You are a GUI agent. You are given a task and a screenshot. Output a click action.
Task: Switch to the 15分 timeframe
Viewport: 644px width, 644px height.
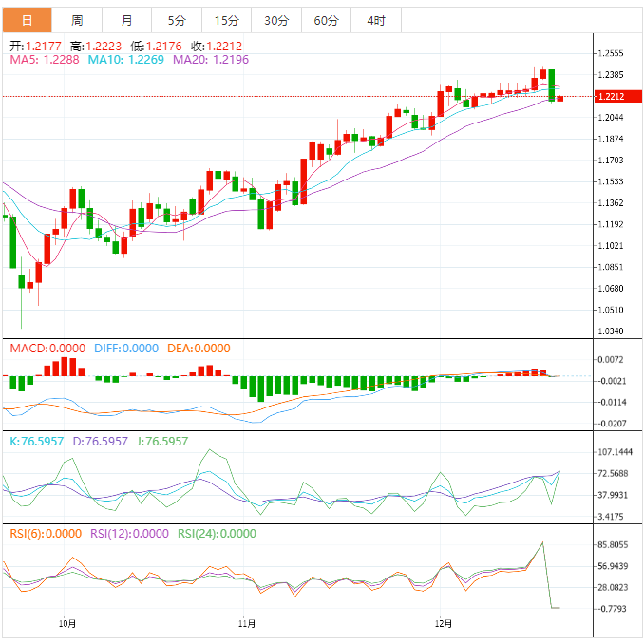226,20
